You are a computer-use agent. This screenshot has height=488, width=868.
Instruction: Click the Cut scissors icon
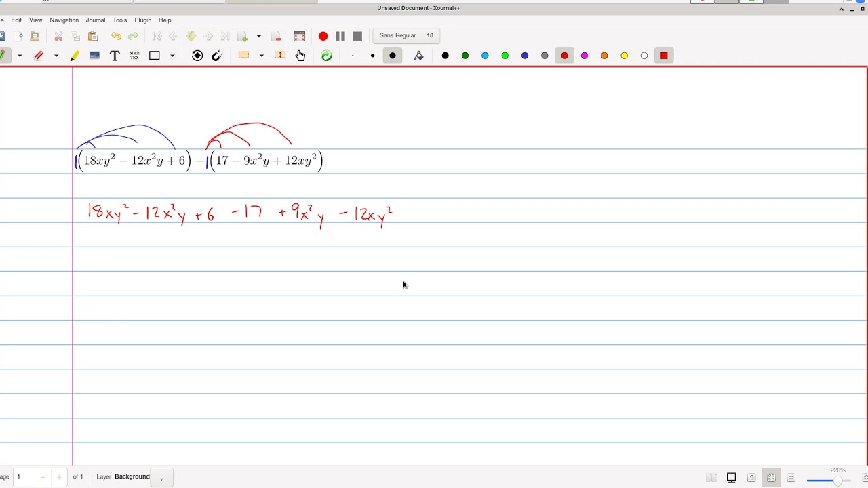pos(58,36)
